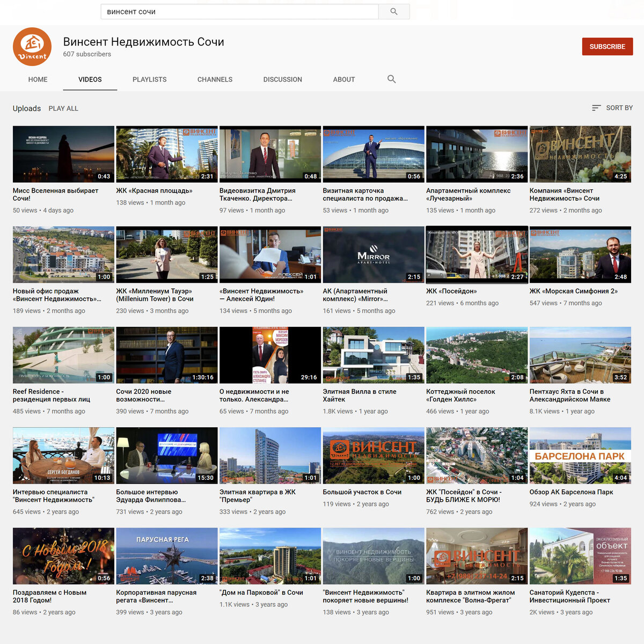Open the «Лучезарный» apartment complex thumbnail
This screenshot has height=644, width=644.
tap(477, 154)
